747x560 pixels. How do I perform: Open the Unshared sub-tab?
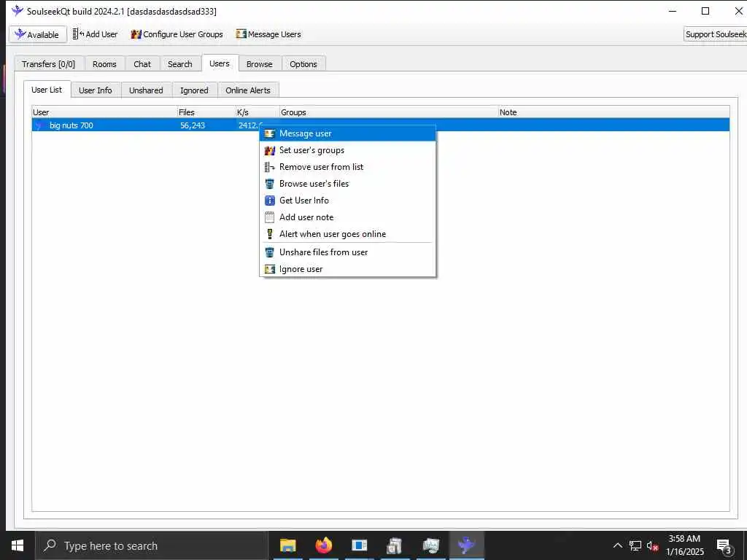146,90
